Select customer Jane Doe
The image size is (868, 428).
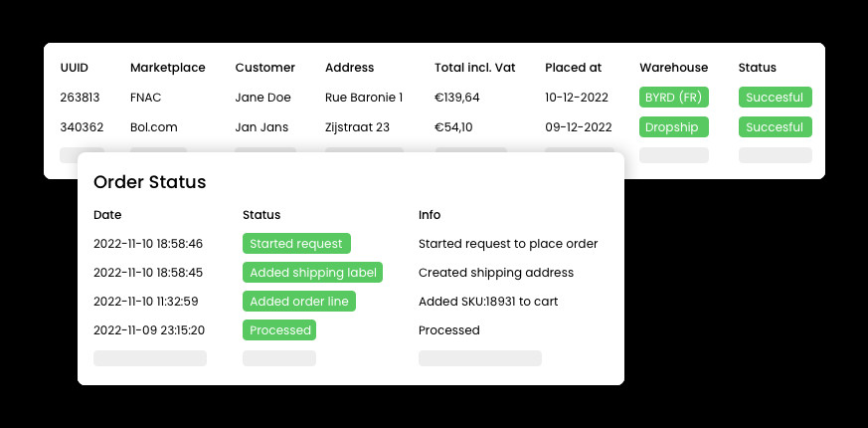262,98
